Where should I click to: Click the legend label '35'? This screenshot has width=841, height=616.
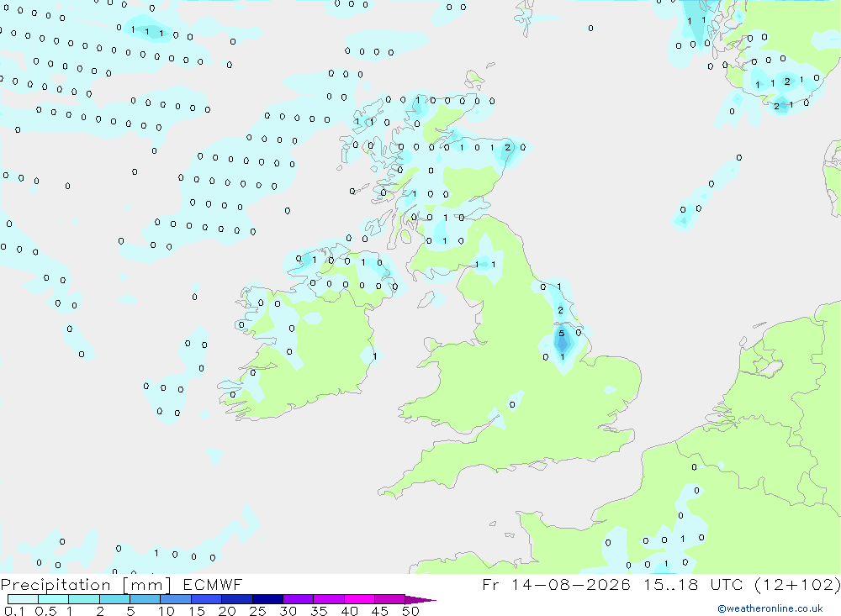tap(319, 611)
